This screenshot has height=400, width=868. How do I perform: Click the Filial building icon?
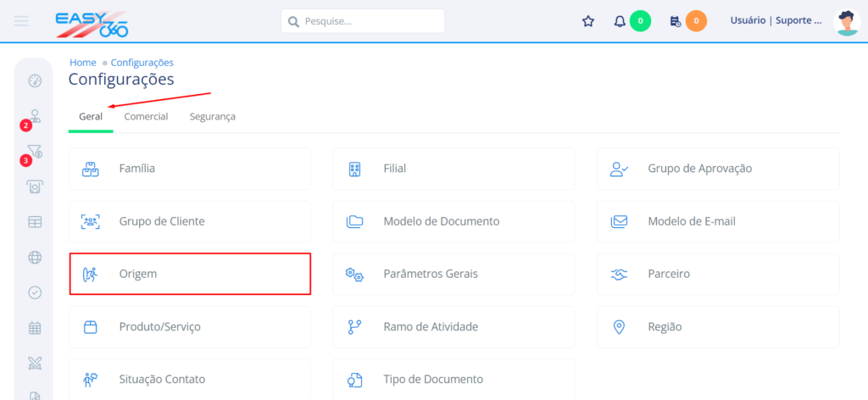[x=355, y=169]
